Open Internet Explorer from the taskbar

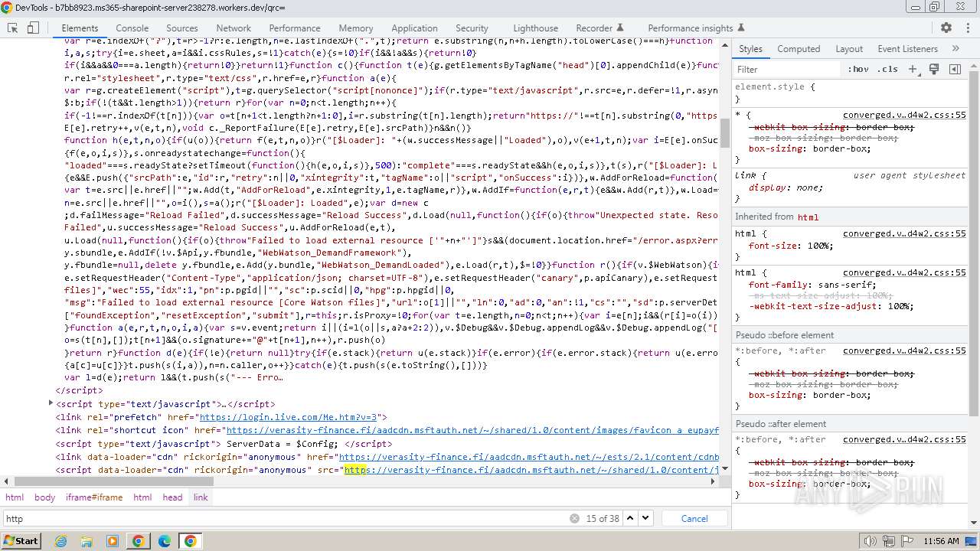[61, 541]
